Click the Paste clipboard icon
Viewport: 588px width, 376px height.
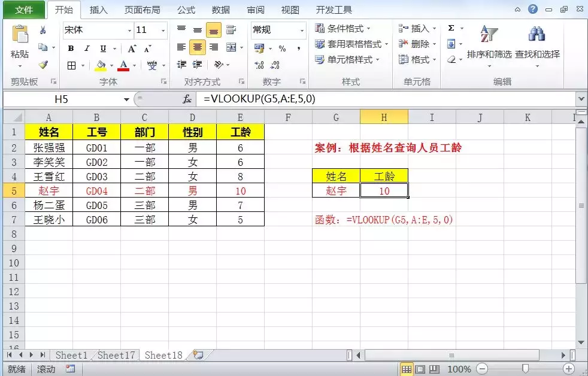click(20, 34)
